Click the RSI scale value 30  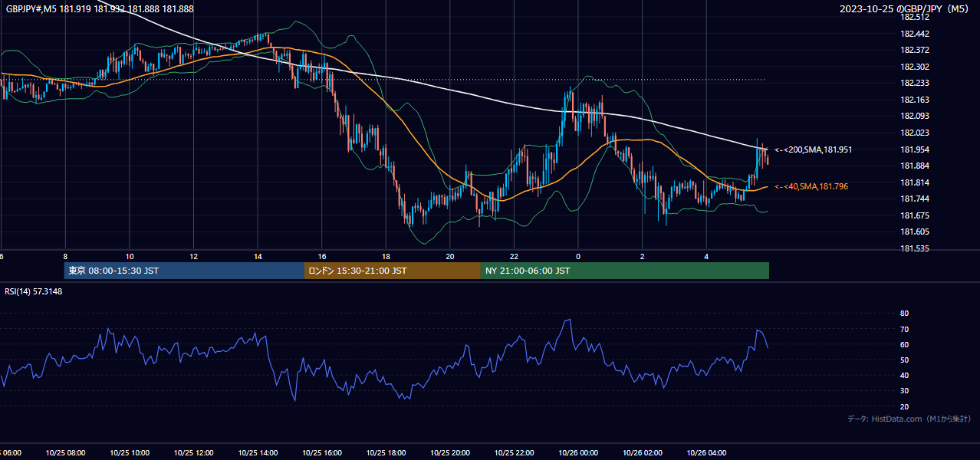pos(904,391)
